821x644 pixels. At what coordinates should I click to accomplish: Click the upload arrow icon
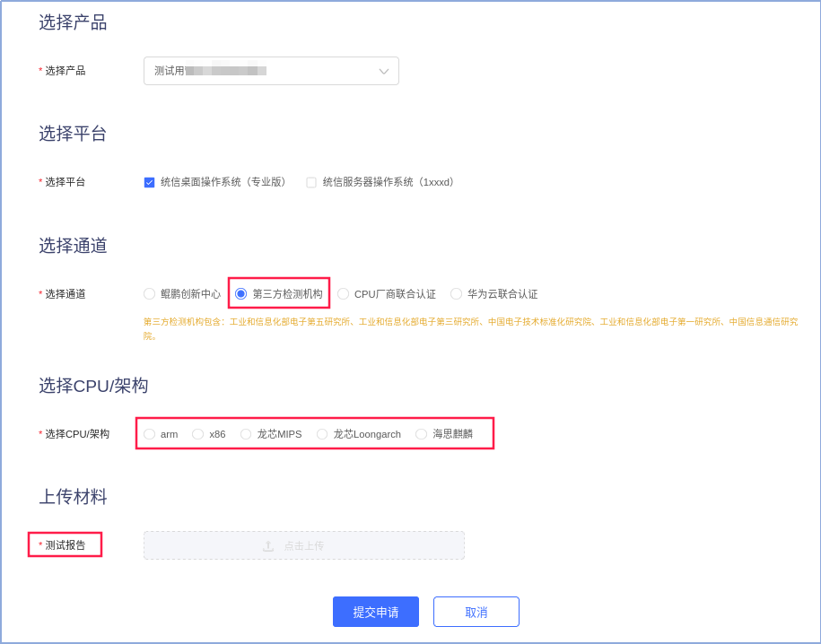pyautogui.click(x=268, y=546)
